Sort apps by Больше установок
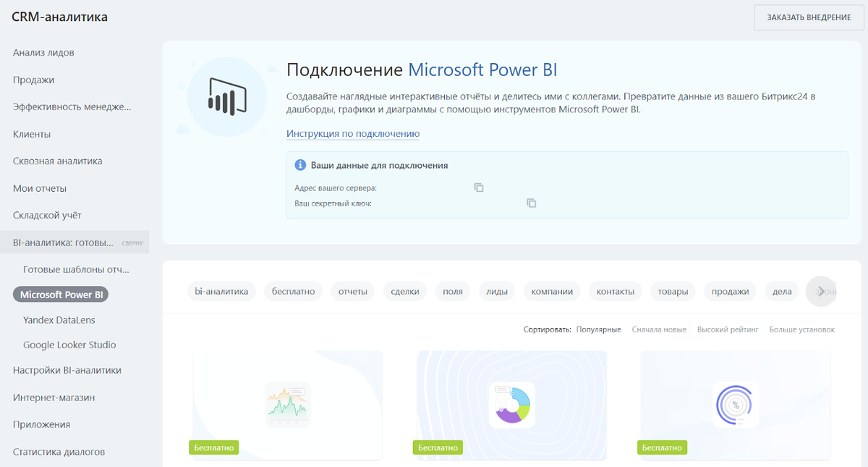 pyautogui.click(x=801, y=329)
